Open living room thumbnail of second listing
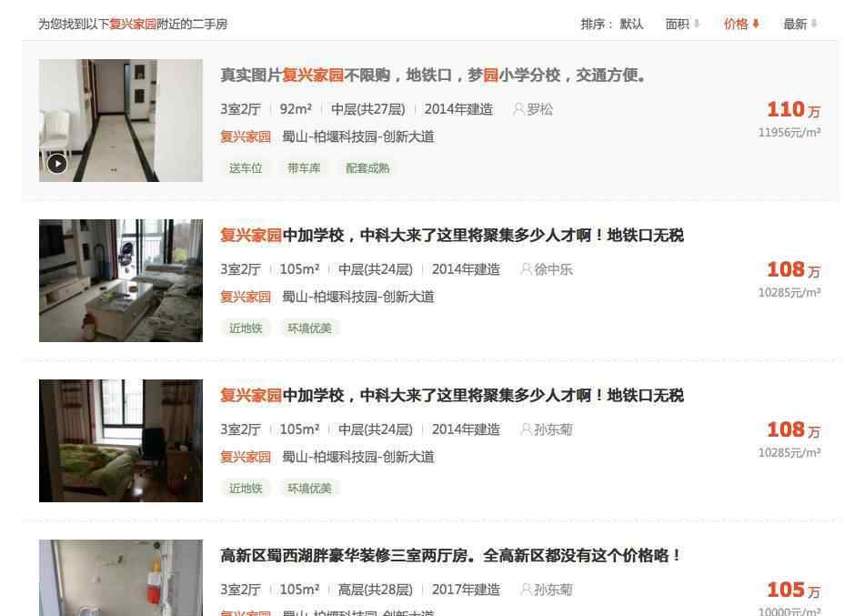This screenshot has width=855, height=616. click(120, 280)
